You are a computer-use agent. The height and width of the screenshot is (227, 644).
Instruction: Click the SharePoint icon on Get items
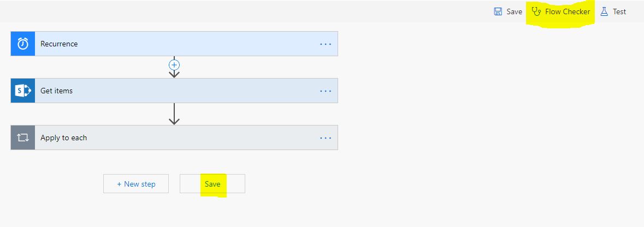(x=23, y=91)
